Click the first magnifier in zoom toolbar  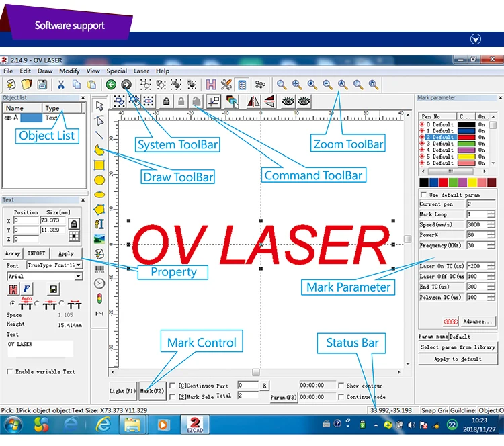coord(282,85)
